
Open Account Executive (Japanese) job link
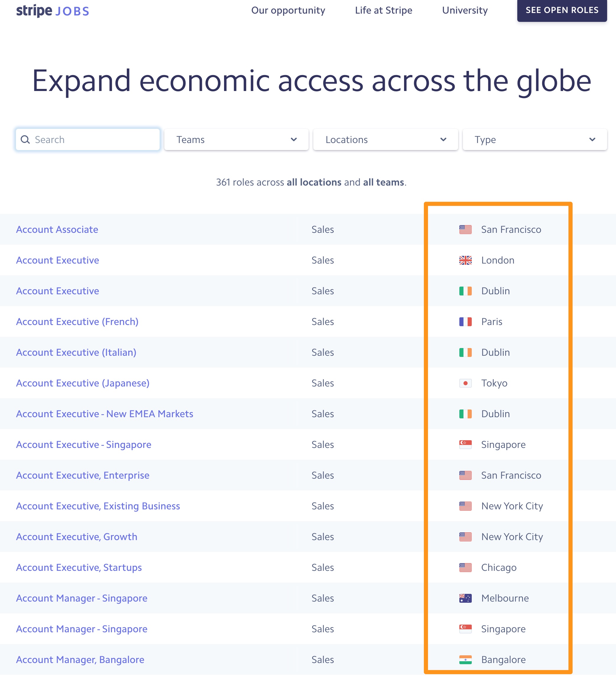click(x=83, y=383)
